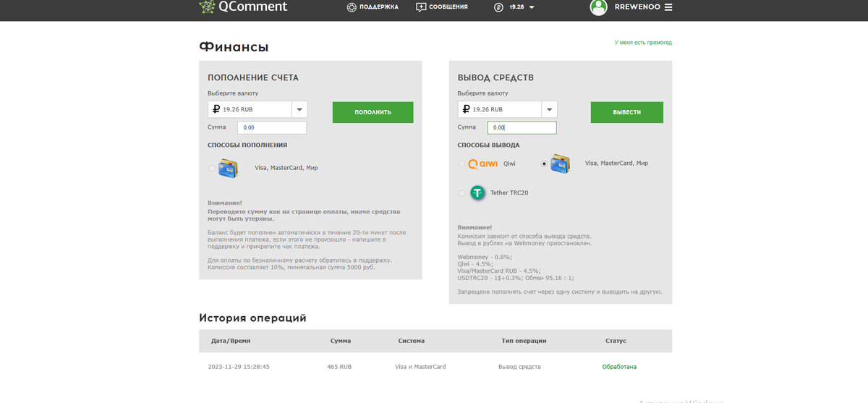Click the Тип операции column header
This screenshot has width=868, height=403.
pyautogui.click(x=524, y=341)
